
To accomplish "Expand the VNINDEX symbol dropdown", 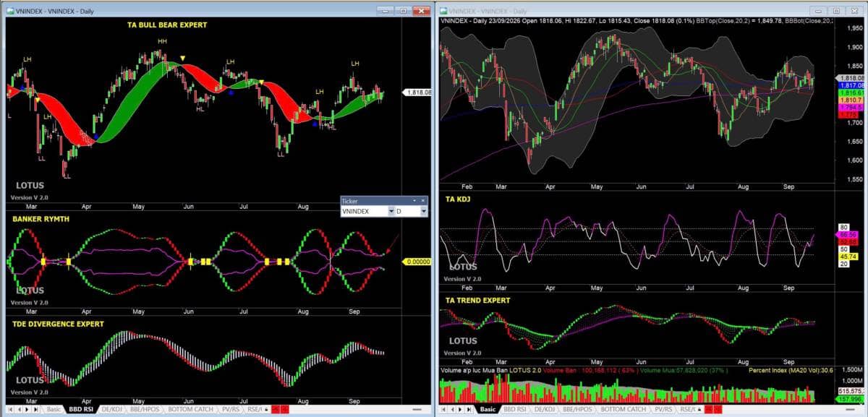I will click(391, 212).
